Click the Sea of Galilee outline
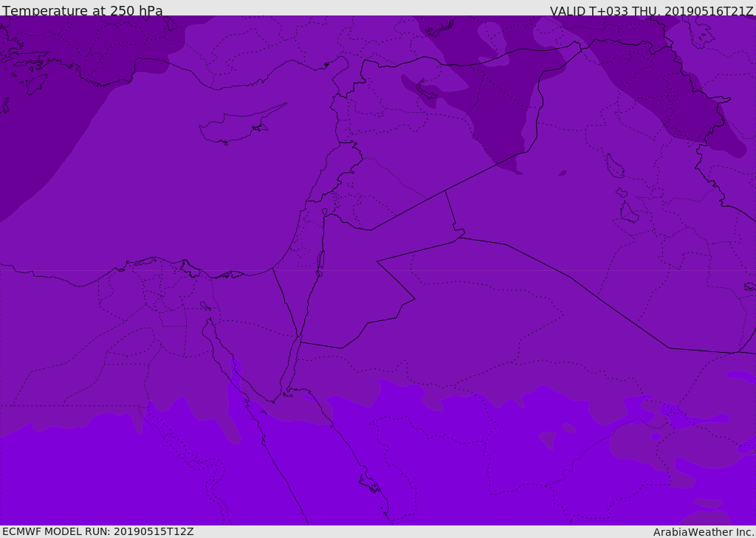 325,212
